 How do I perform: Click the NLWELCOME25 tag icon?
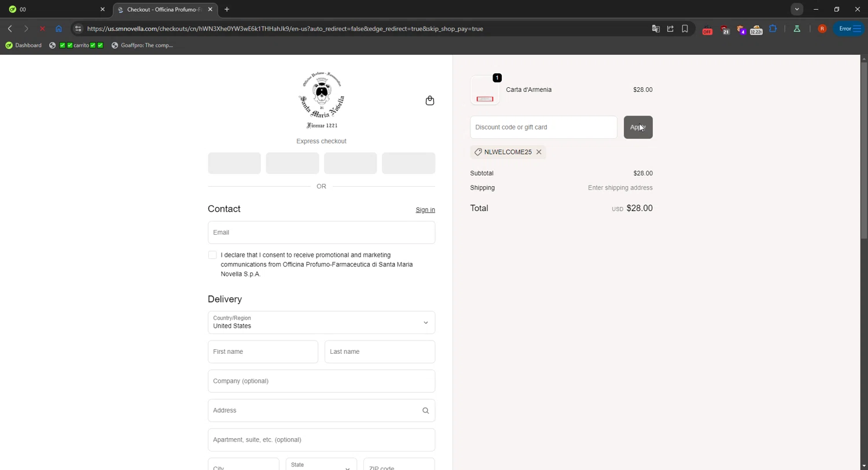pos(478,152)
